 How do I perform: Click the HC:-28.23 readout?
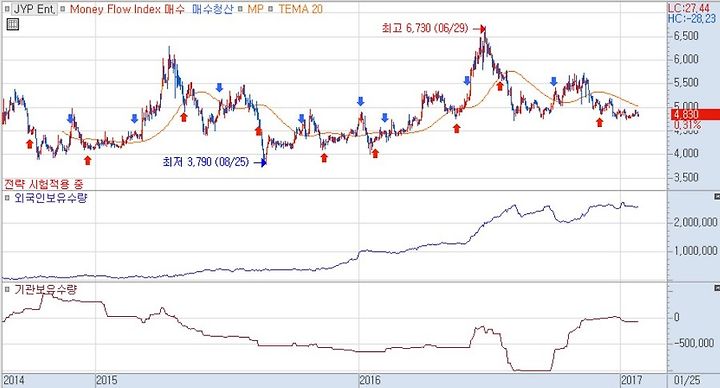coord(692,18)
